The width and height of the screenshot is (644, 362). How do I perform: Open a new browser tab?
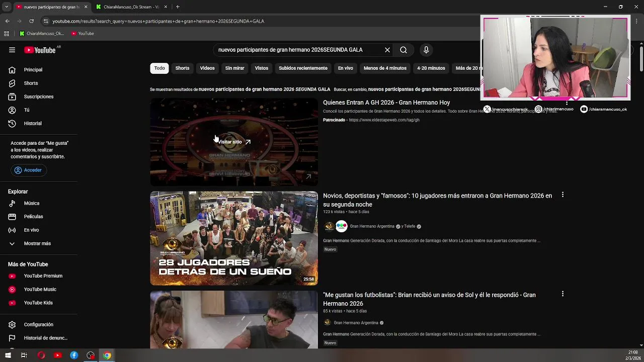click(x=178, y=7)
